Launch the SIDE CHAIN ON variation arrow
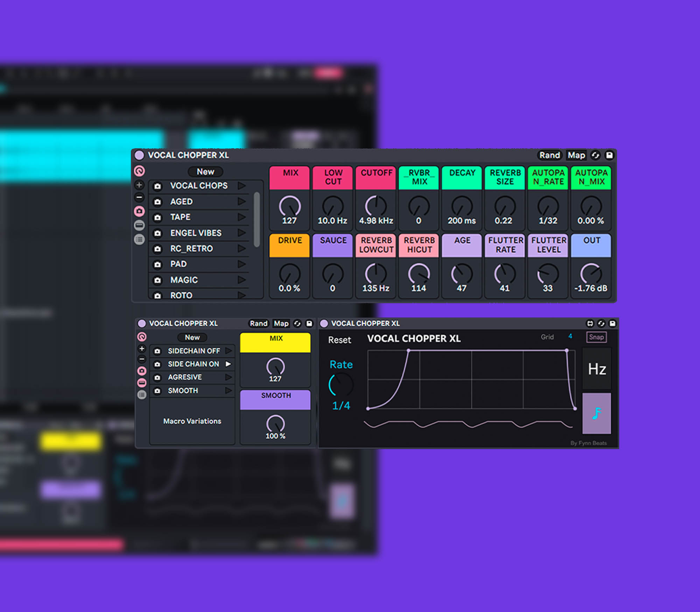Screen dimensions: 700x612 [x=229, y=364]
